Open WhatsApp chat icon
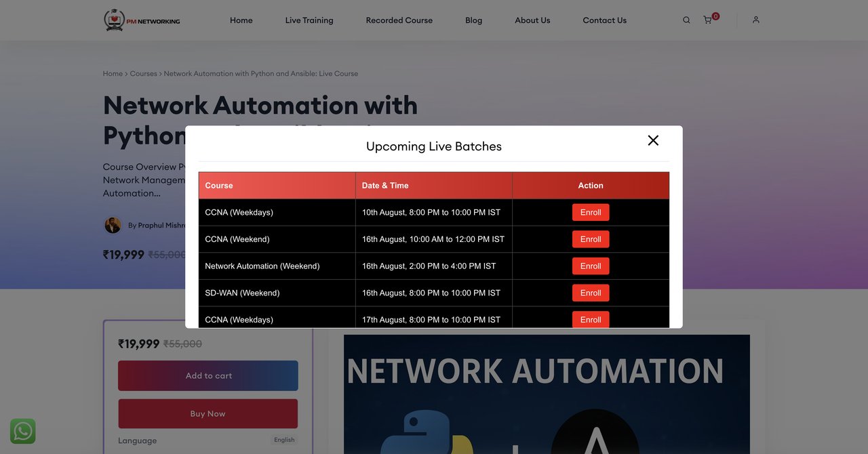 coord(23,432)
